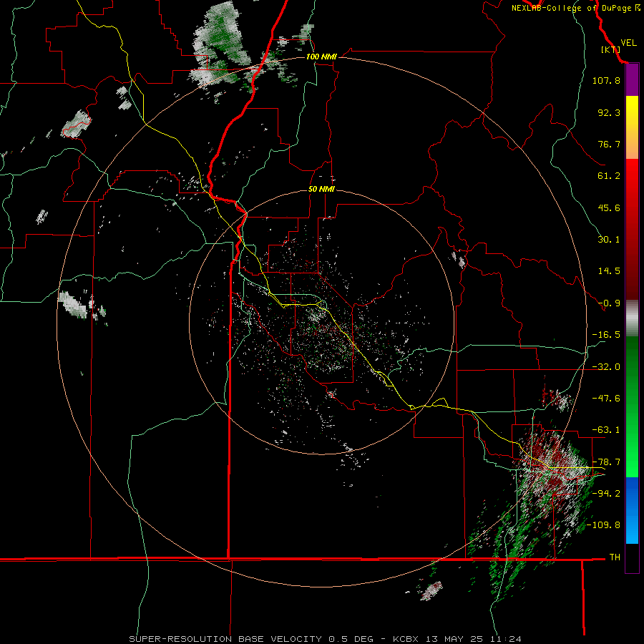Viewport: 644px width, 644px height.
Task: Click the gray near-zero color bar segment
Action: click(632, 318)
